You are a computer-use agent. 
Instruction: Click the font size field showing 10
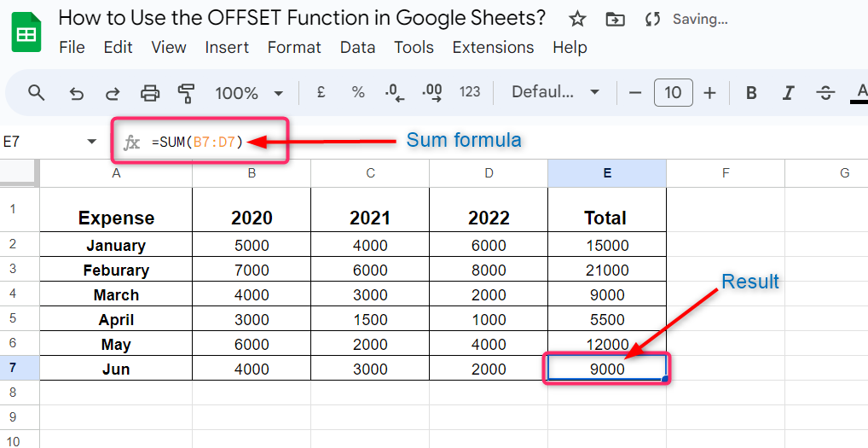(x=673, y=93)
